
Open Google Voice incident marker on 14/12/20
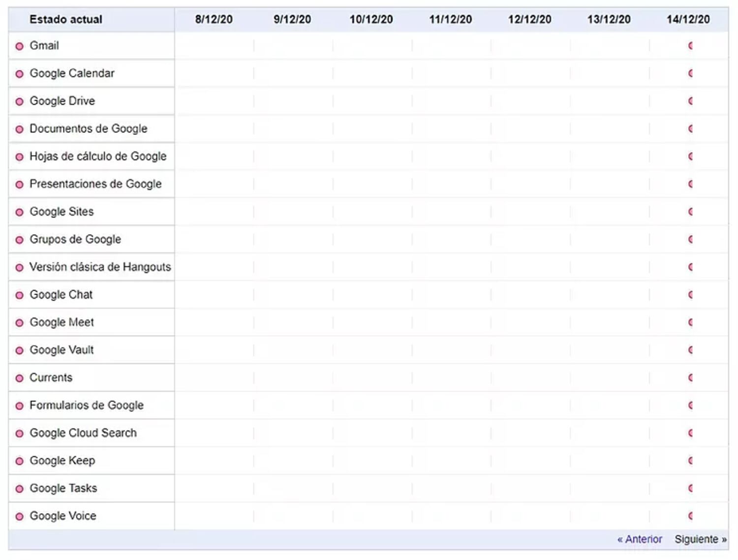coord(691,516)
